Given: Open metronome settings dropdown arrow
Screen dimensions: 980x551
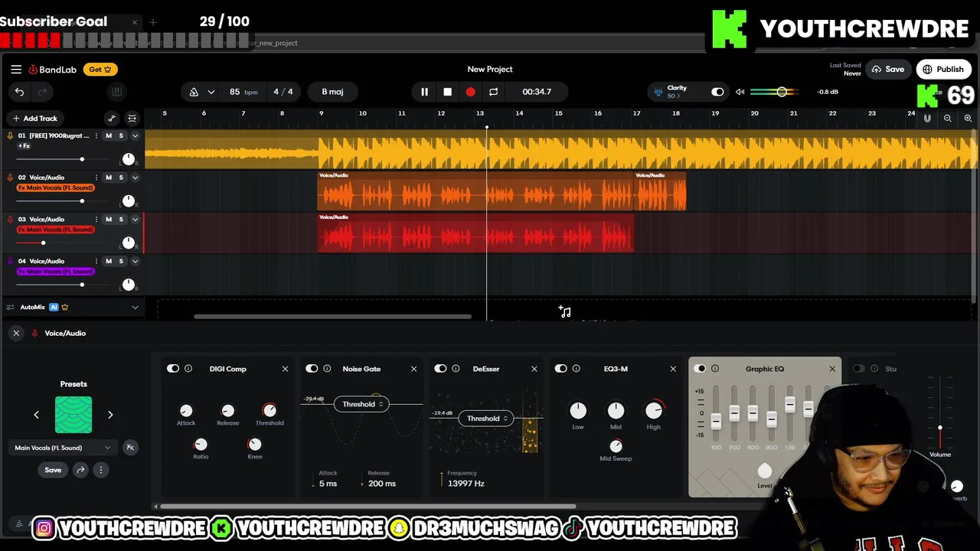Looking at the screenshot, I should point(211,92).
